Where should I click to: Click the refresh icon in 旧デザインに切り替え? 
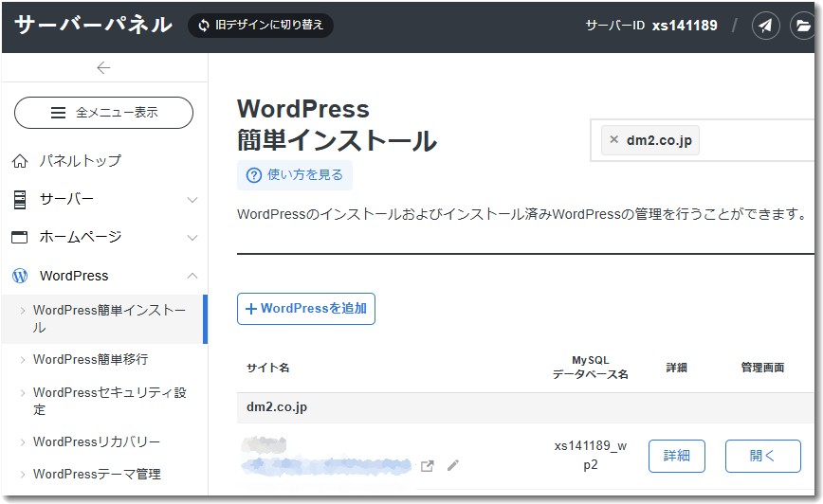(x=204, y=26)
